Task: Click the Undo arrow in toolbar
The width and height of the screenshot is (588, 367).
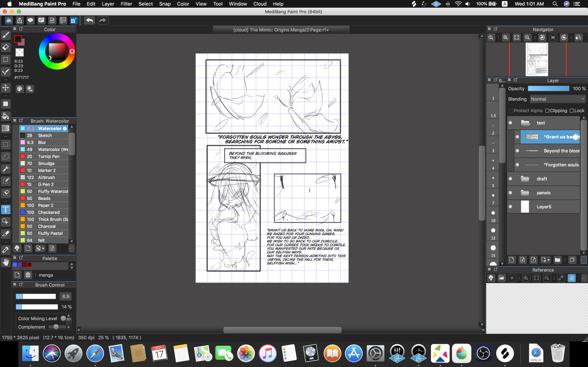Action: pos(89,20)
